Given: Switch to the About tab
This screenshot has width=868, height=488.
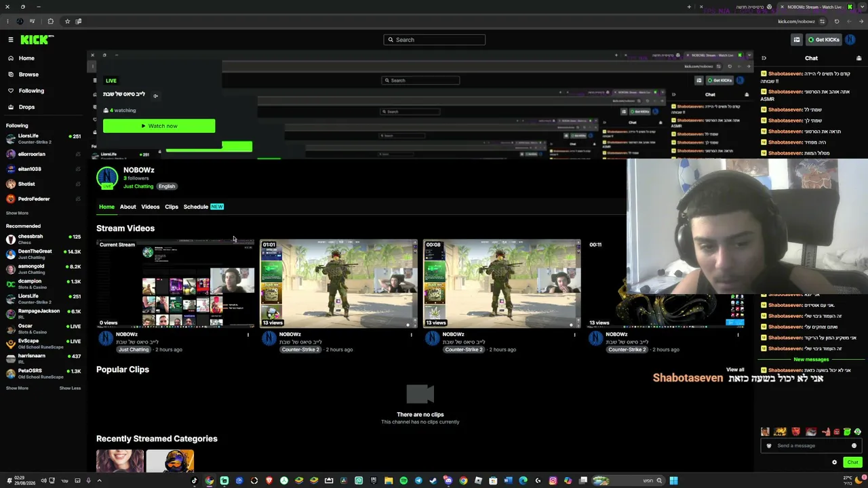Looking at the screenshot, I should 127,207.
